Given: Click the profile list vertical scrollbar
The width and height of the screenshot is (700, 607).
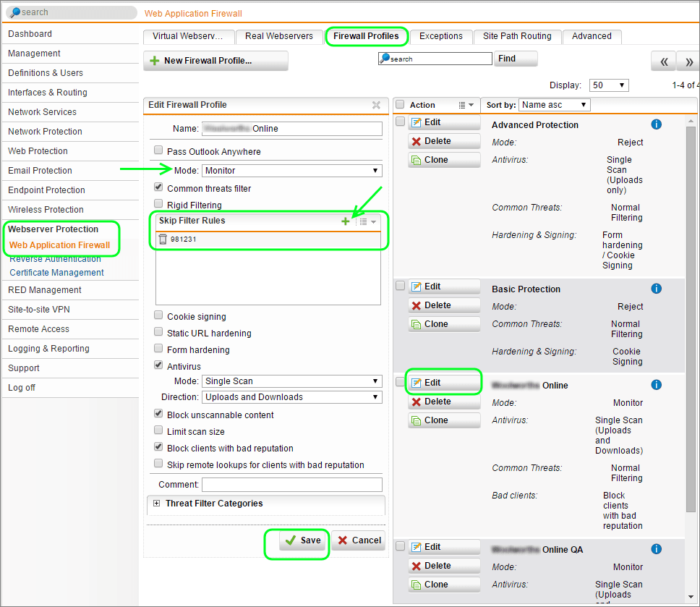Looking at the screenshot, I should pyautogui.click(x=691, y=319).
